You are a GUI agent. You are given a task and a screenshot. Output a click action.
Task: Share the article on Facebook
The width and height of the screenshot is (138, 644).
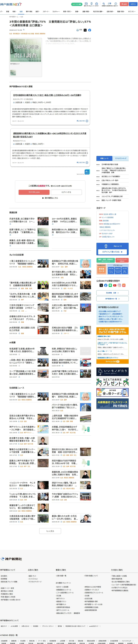[89, 30]
